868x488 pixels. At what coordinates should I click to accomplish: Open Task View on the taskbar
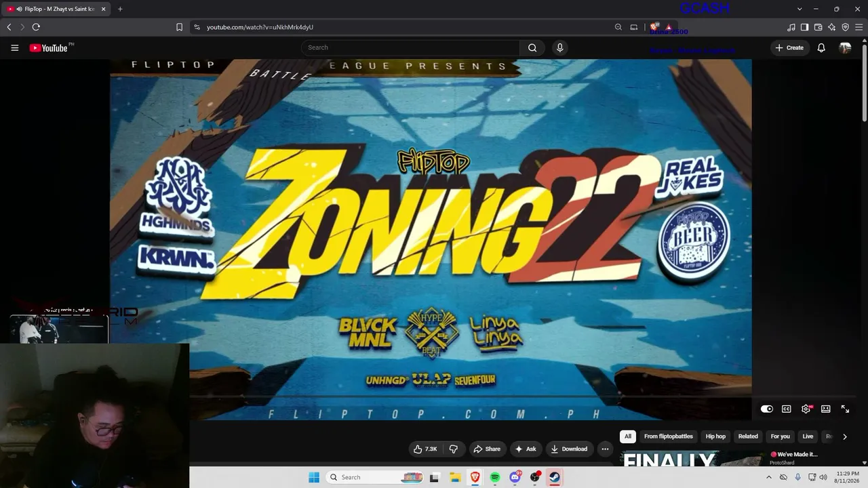coord(434,477)
